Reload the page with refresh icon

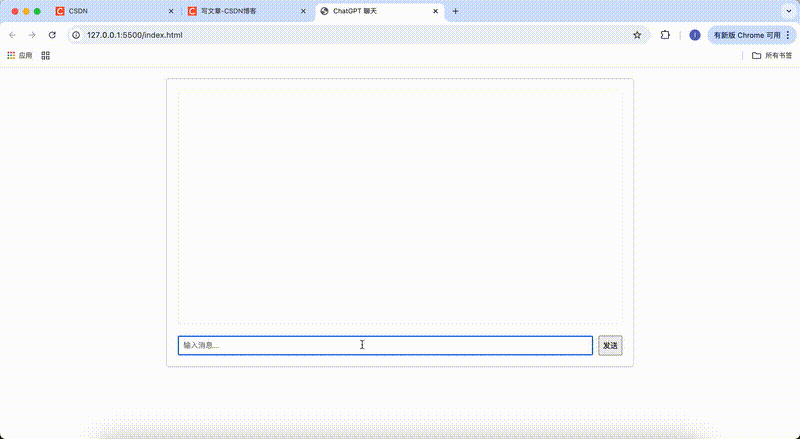point(52,35)
